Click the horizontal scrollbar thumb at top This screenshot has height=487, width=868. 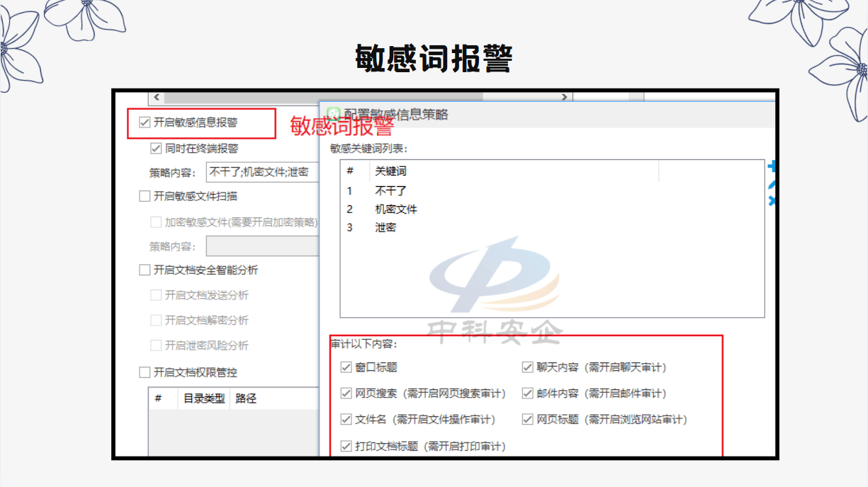(x=322, y=97)
